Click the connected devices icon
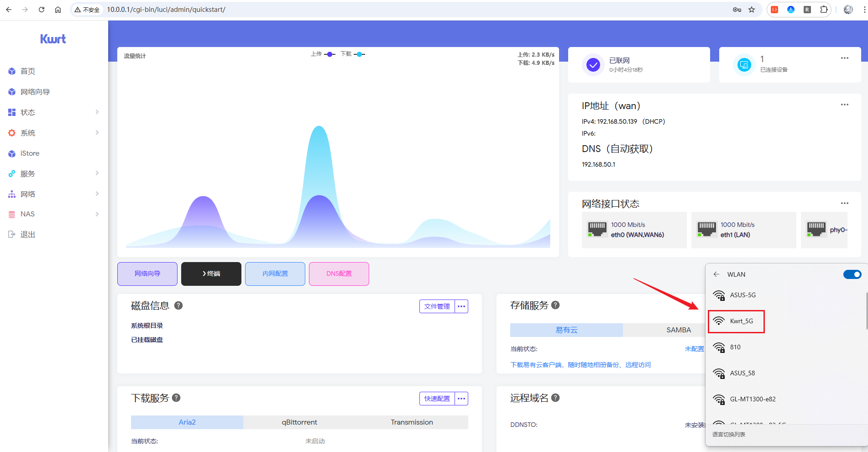 coord(744,65)
